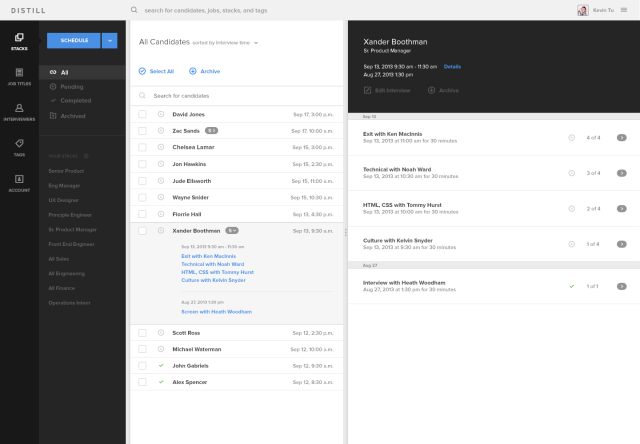Open the Tags section
The height and width of the screenshot is (444, 640).
[19, 146]
